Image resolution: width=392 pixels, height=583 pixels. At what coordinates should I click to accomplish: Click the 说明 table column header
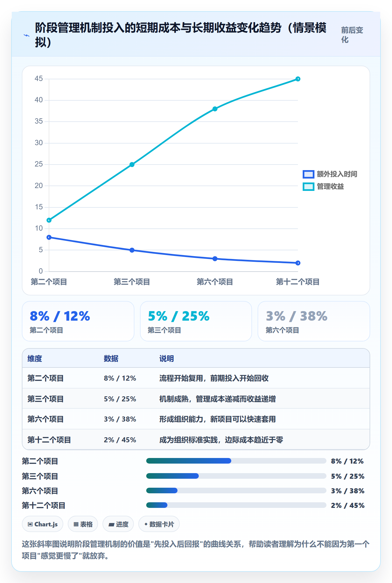coord(167,358)
